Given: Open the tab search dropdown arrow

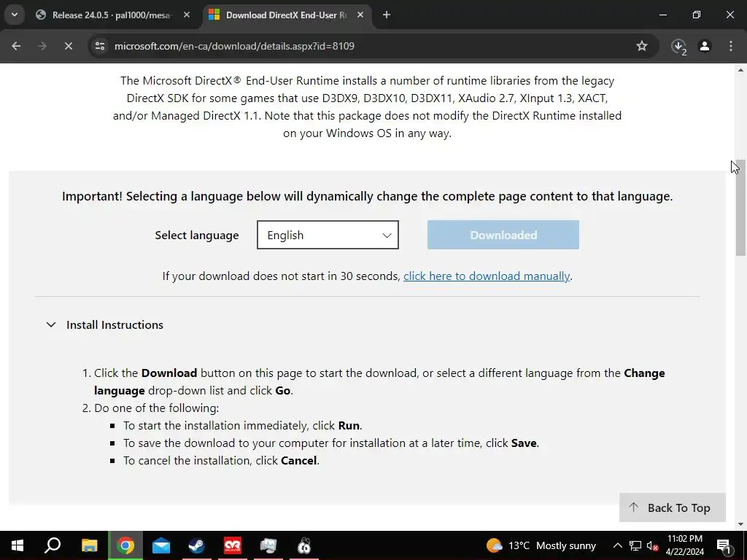Looking at the screenshot, I should click(15, 15).
